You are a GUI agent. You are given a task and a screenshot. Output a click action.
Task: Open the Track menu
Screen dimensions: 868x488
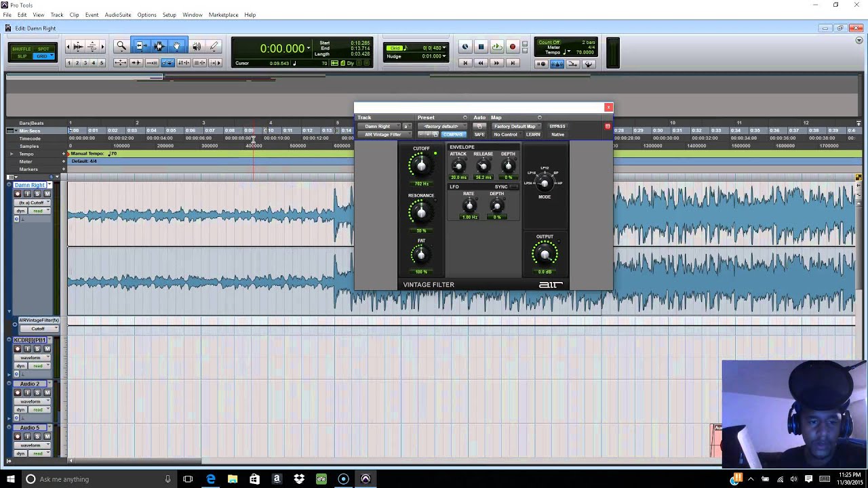(57, 15)
